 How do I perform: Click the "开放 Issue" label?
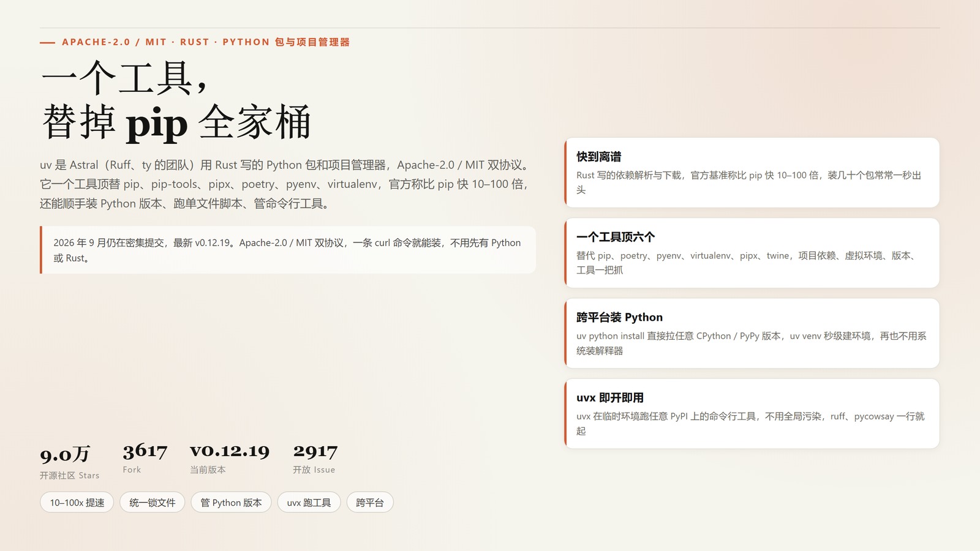314,470
